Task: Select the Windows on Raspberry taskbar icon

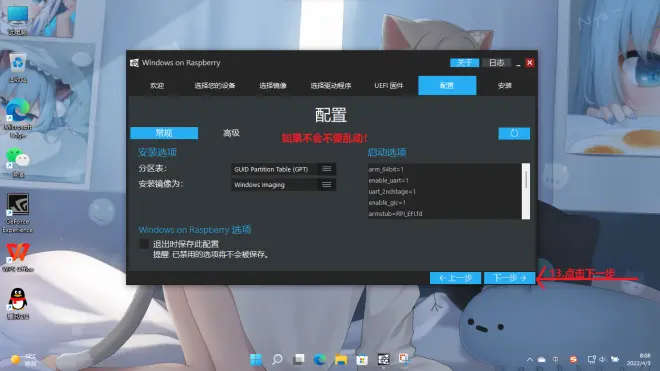Action: tap(383, 359)
